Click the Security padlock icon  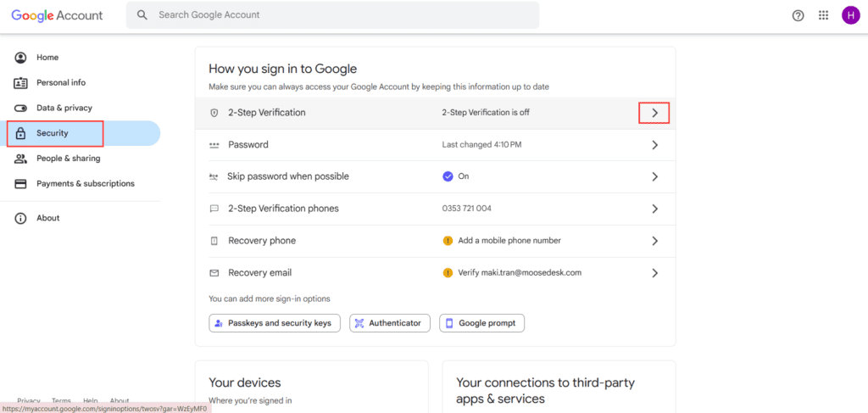tap(20, 133)
